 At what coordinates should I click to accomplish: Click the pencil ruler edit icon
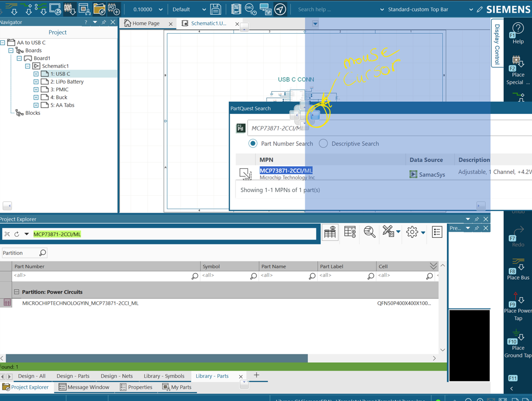388,231
